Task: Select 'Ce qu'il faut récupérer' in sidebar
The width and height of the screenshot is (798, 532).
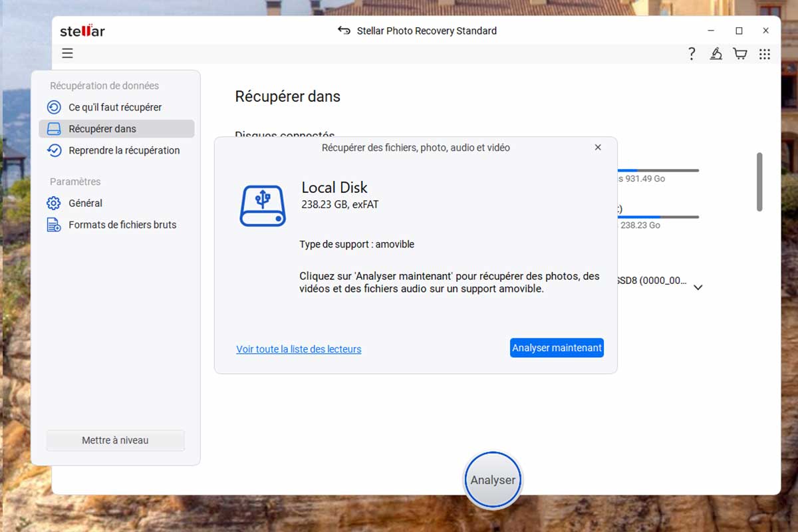Action: (115, 107)
